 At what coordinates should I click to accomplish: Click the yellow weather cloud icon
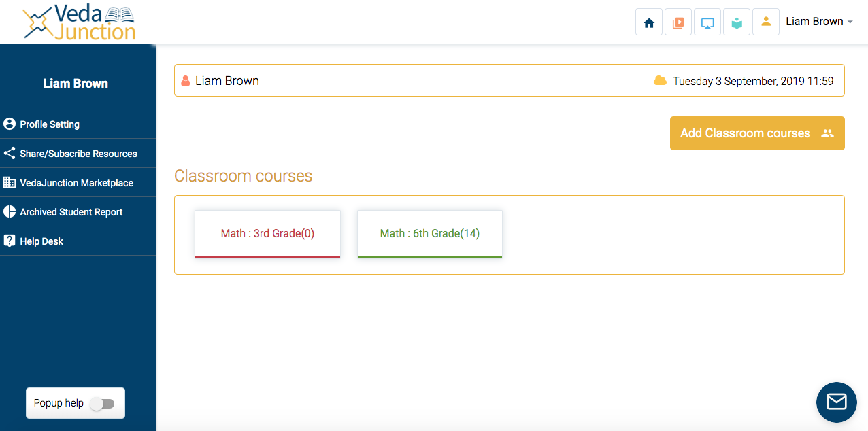pyautogui.click(x=660, y=81)
